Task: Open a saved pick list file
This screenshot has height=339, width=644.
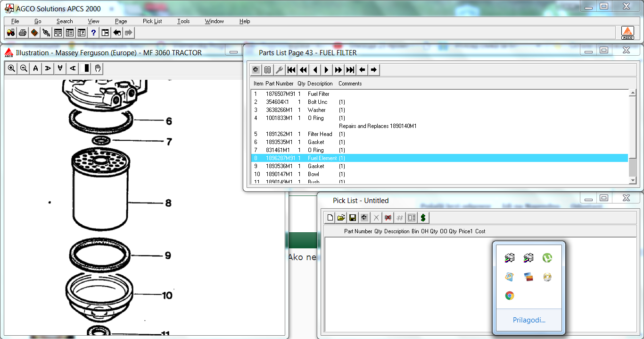Action: pyautogui.click(x=341, y=218)
